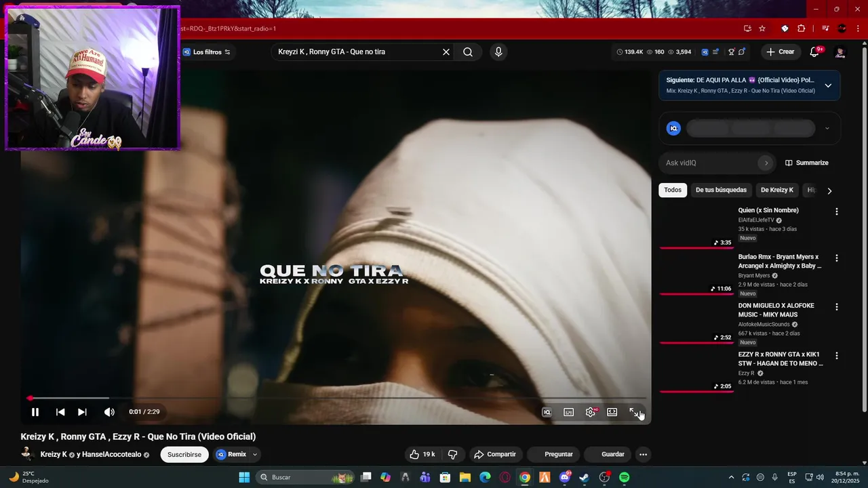The image size is (868, 488).
Task: Open the vidIQ icon in player controls
Action: pyautogui.click(x=547, y=412)
